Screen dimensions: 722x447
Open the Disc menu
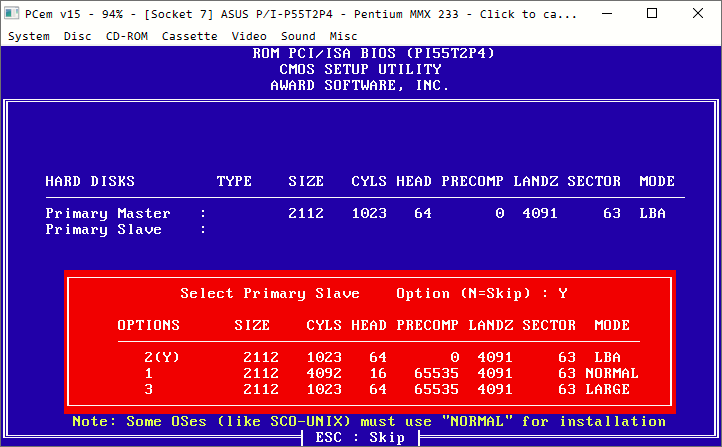(77, 36)
